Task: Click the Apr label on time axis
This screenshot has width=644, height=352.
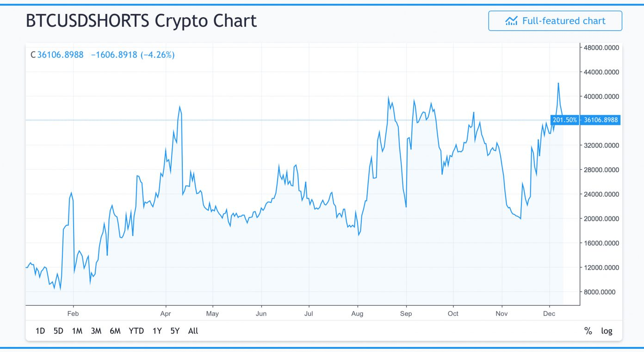Action: click(x=166, y=314)
